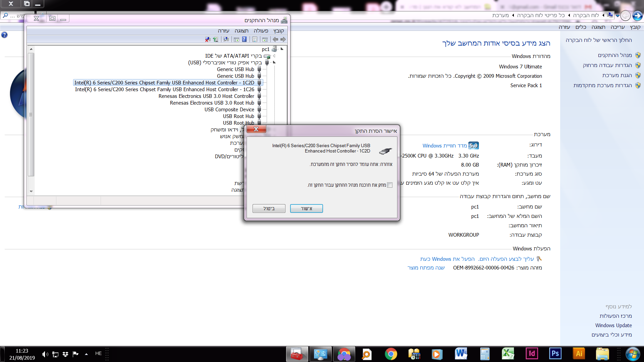
Task: Check delete driver software checkbox
Action: pos(389,185)
